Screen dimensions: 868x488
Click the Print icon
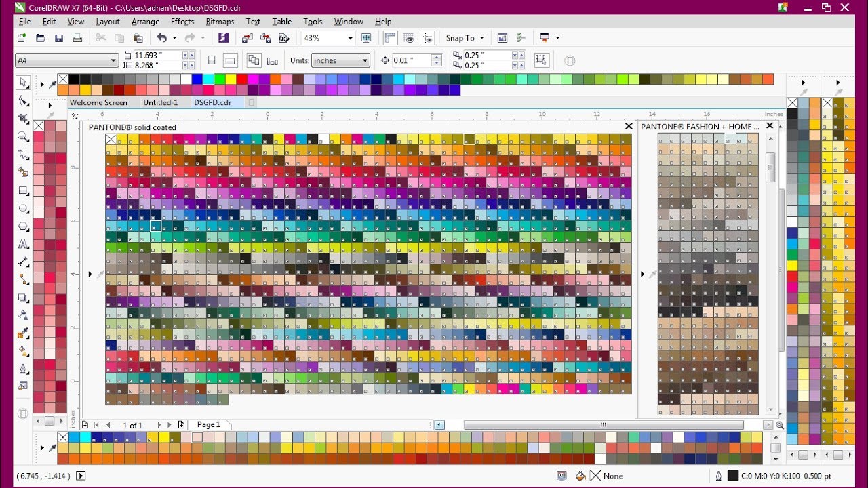78,38
